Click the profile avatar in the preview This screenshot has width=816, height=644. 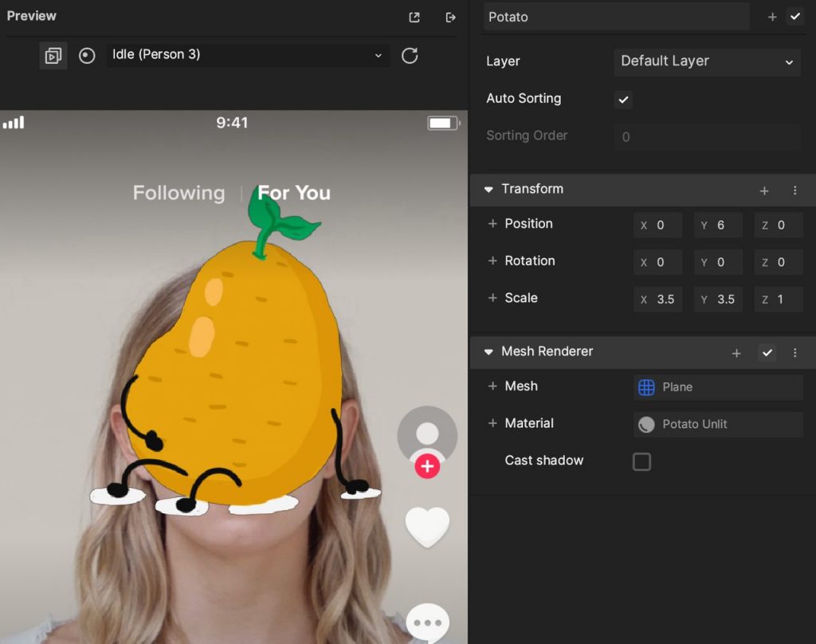(427, 435)
